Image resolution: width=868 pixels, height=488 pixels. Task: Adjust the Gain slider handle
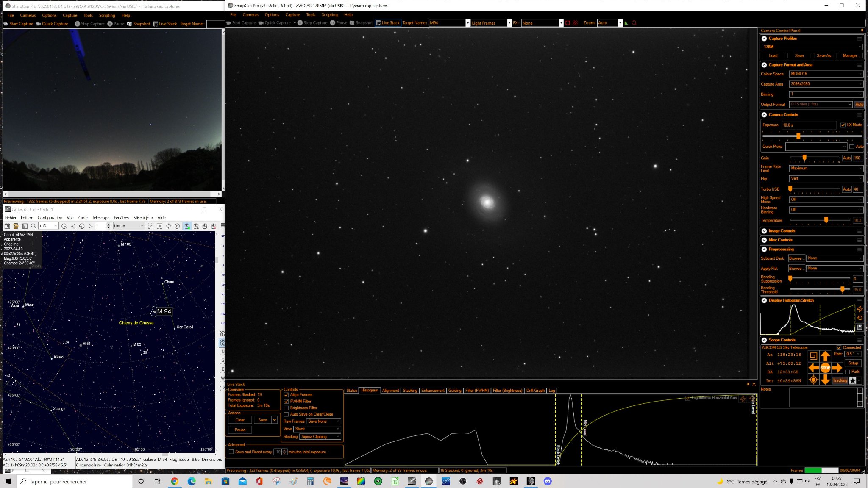pyautogui.click(x=804, y=158)
